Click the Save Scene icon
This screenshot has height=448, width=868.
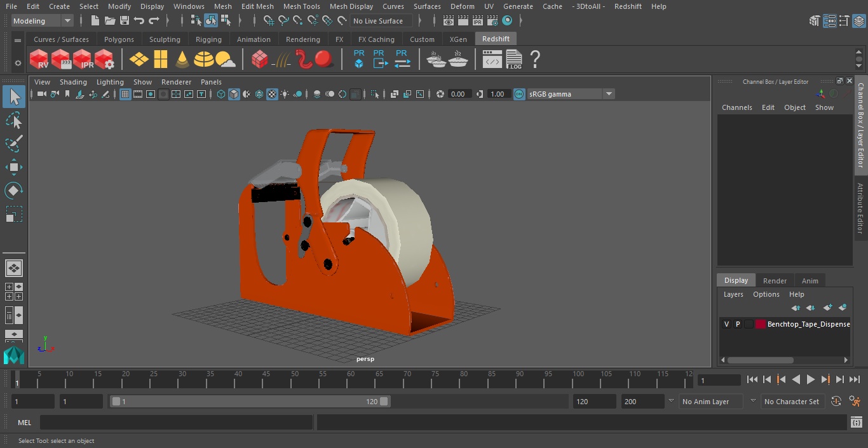tap(125, 21)
